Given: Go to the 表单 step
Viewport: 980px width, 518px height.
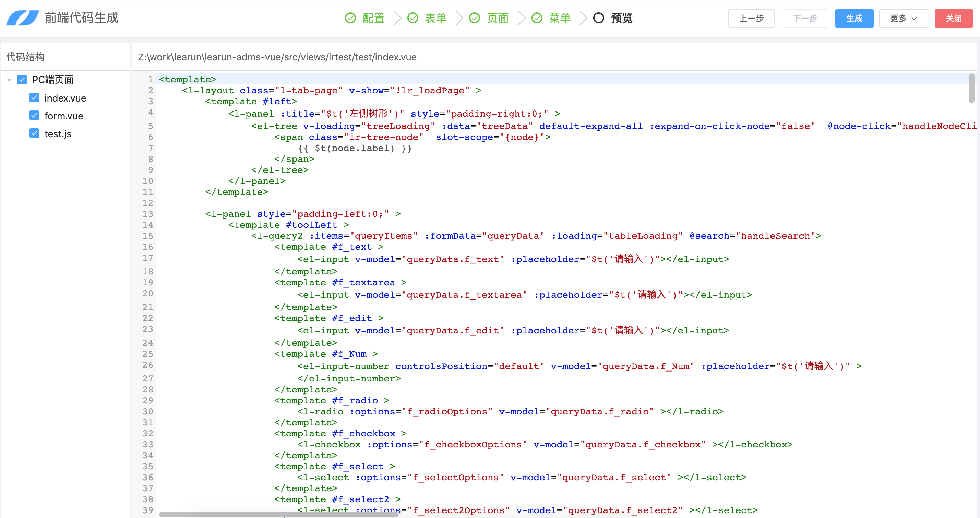Looking at the screenshot, I should coord(435,18).
